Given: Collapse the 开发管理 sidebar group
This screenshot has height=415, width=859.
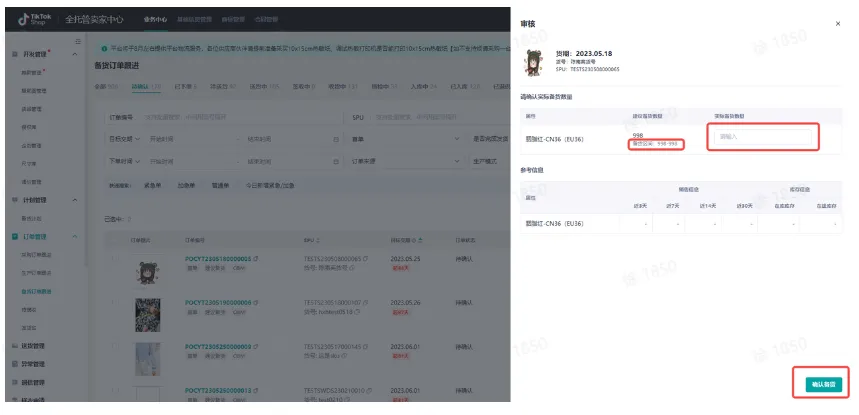Looking at the screenshot, I should point(75,54).
